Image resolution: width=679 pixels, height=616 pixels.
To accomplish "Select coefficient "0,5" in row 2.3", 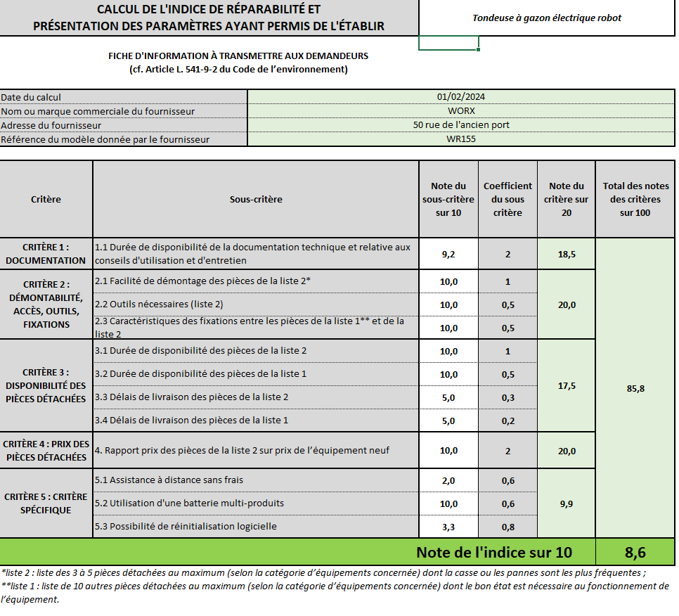I will click(x=507, y=328).
